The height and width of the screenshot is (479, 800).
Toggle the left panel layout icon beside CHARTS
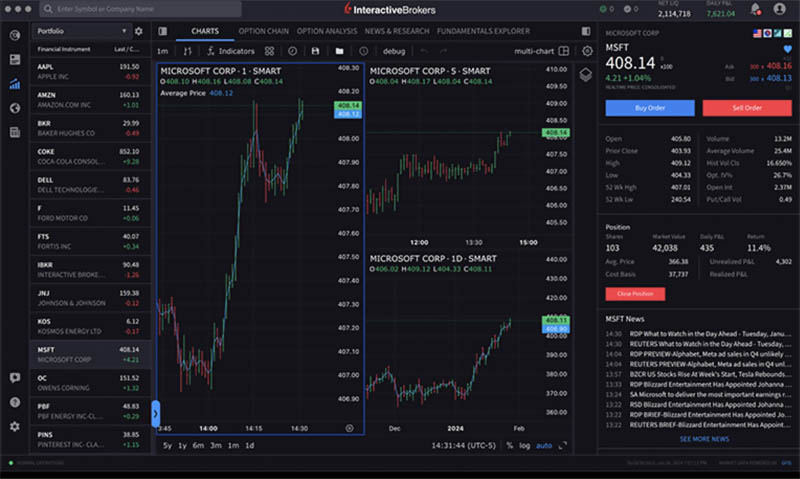[x=163, y=31]
